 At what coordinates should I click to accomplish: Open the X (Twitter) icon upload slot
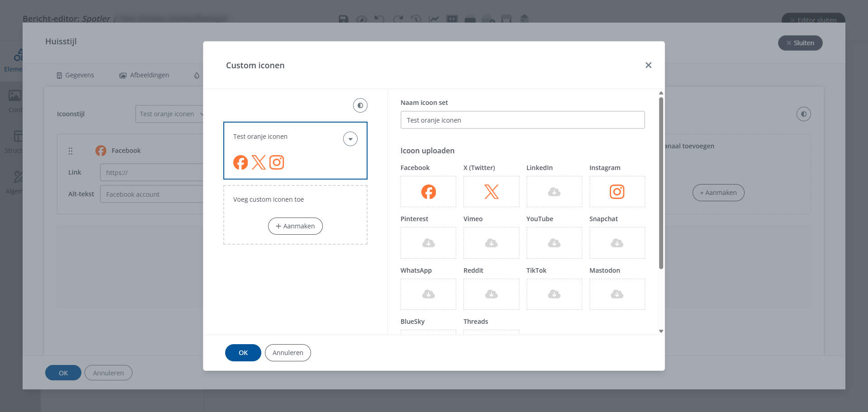(x=491, y=192)
